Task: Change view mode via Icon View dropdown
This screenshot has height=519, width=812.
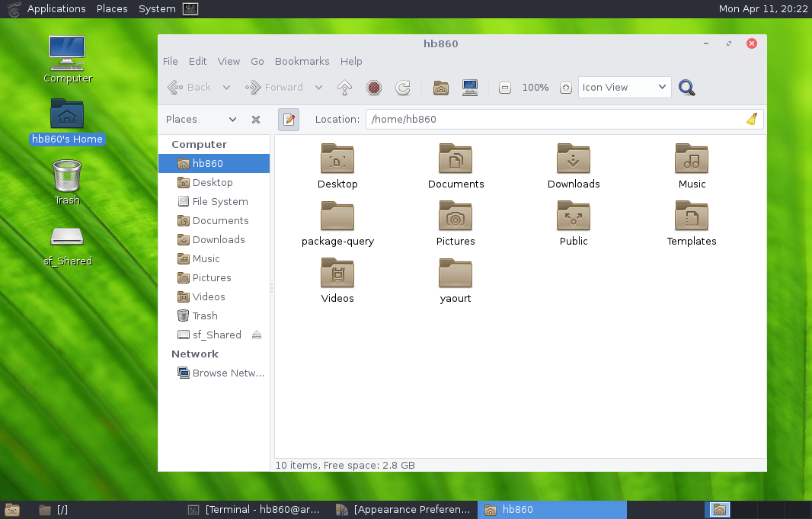Action: pyautogui.click(x=624, y=87)
